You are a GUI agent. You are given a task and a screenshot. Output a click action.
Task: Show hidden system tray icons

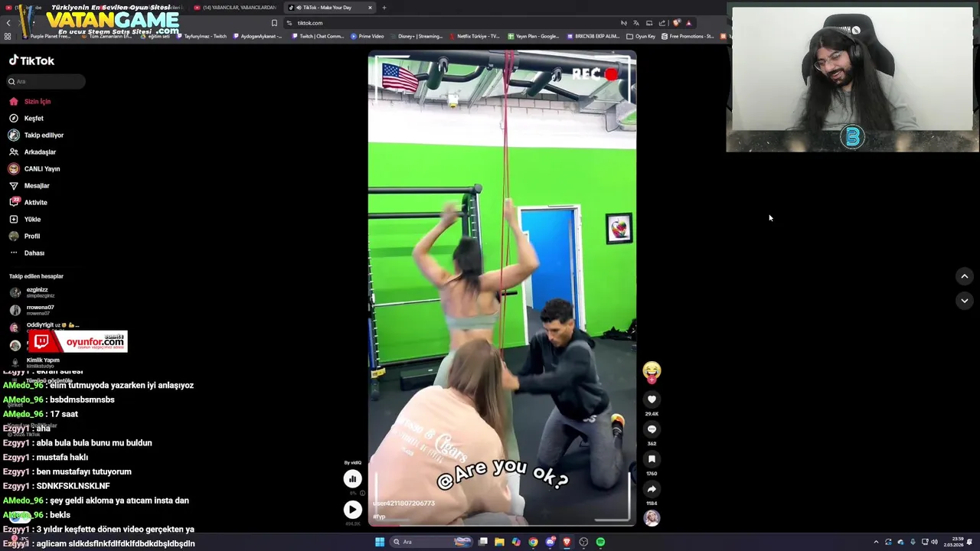[x=876, y=542]
